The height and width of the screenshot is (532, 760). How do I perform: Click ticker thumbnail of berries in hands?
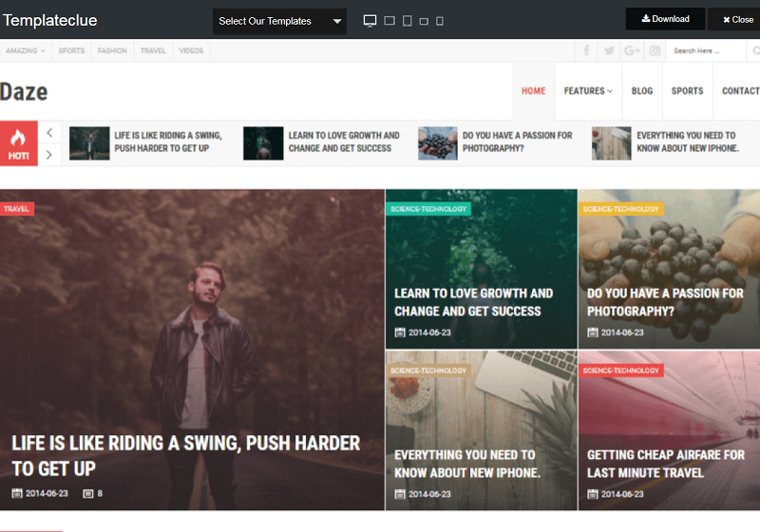(x=438, y=143)
